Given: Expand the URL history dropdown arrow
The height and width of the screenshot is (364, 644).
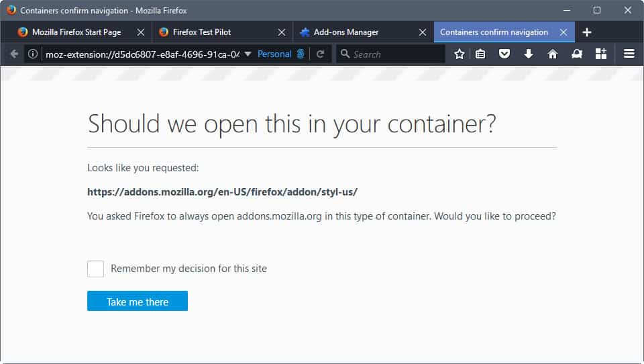Looking at the screenshot, I should pyautogui.click(x=248, y=54).
